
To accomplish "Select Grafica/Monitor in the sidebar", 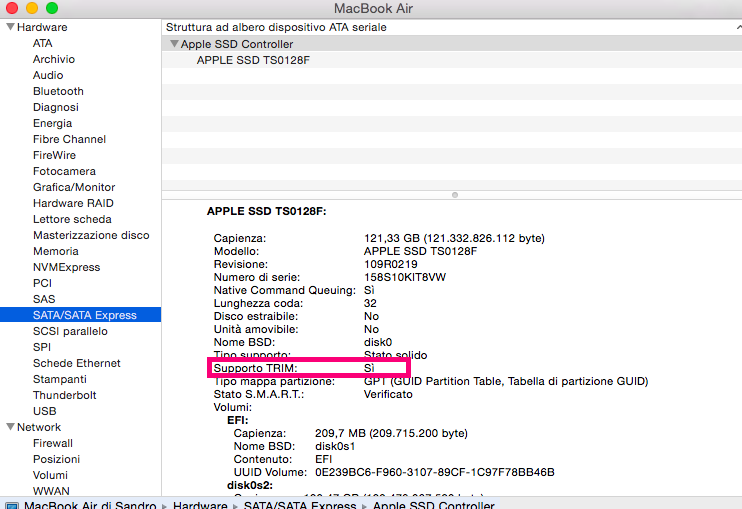I will (74, 187).
